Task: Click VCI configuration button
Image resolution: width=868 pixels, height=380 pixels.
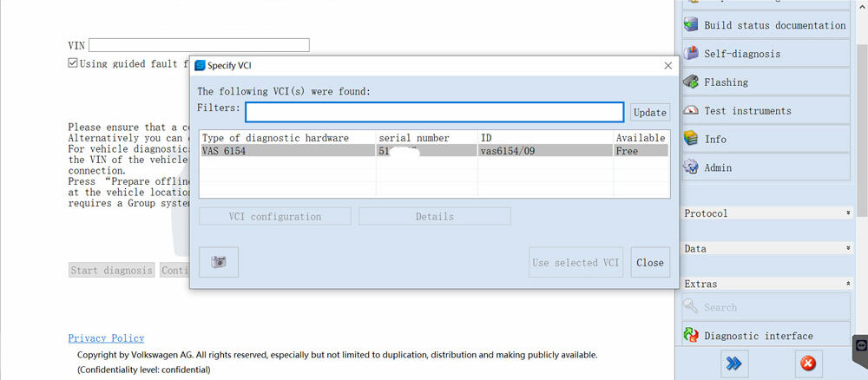Action: tap(275, 216)
